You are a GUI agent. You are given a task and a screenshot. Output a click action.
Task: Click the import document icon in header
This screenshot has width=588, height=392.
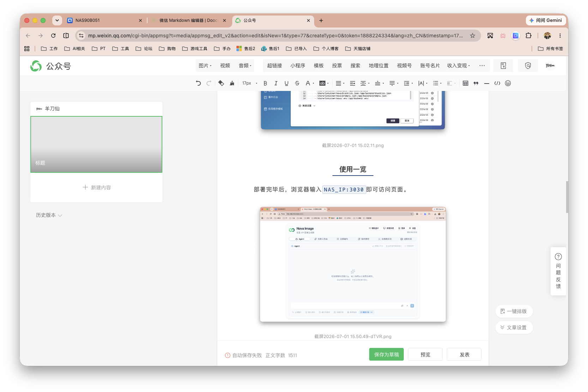[503, 66]
